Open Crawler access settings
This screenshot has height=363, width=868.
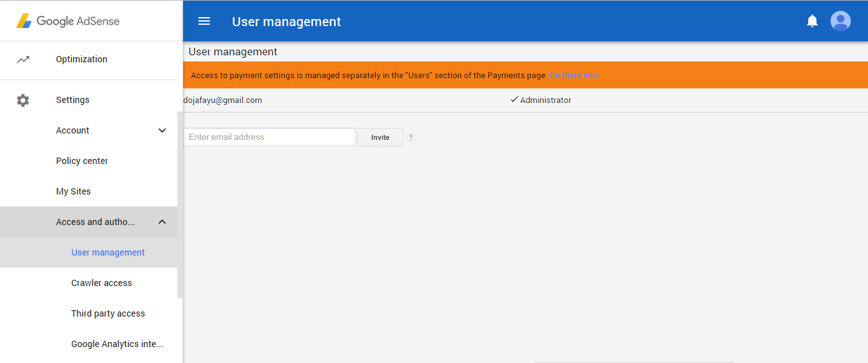click(x=102, y=283)
